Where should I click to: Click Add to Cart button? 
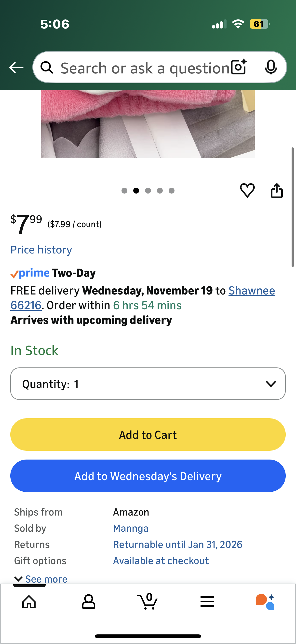click(x=148, y=434)
